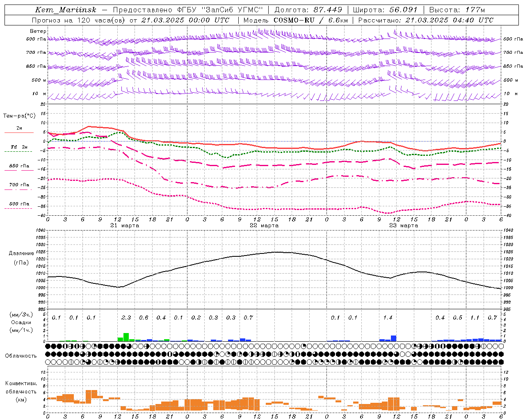The image size is (525, 420).
Task: Click the (мм/1ч.) unit label
Action: (x=21, y=330)
